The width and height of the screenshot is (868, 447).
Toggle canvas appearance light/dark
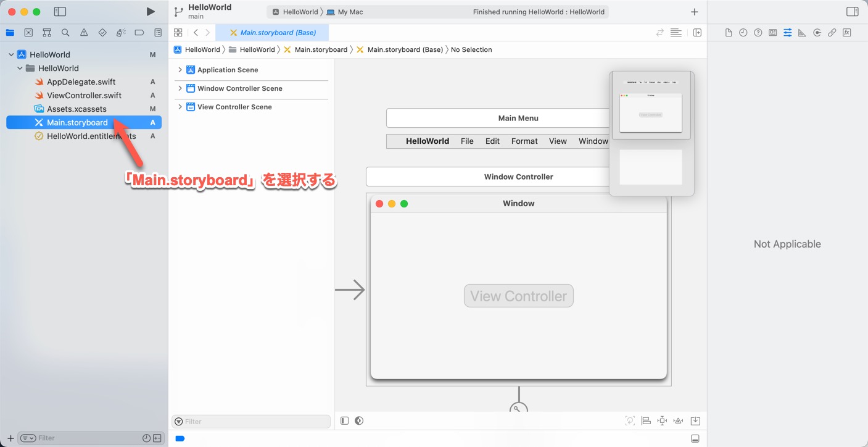click(x=359, y=420)
